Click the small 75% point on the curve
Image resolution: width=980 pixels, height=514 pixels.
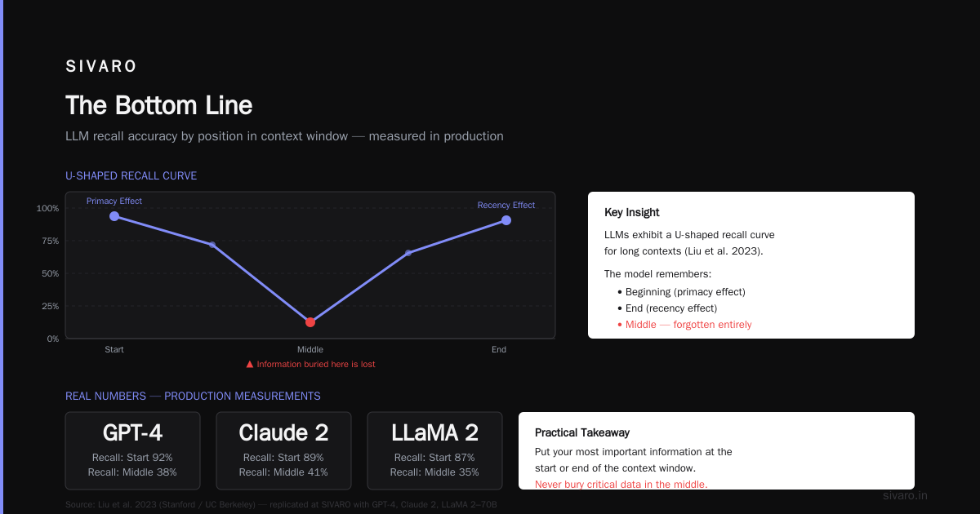pos(212,245)
